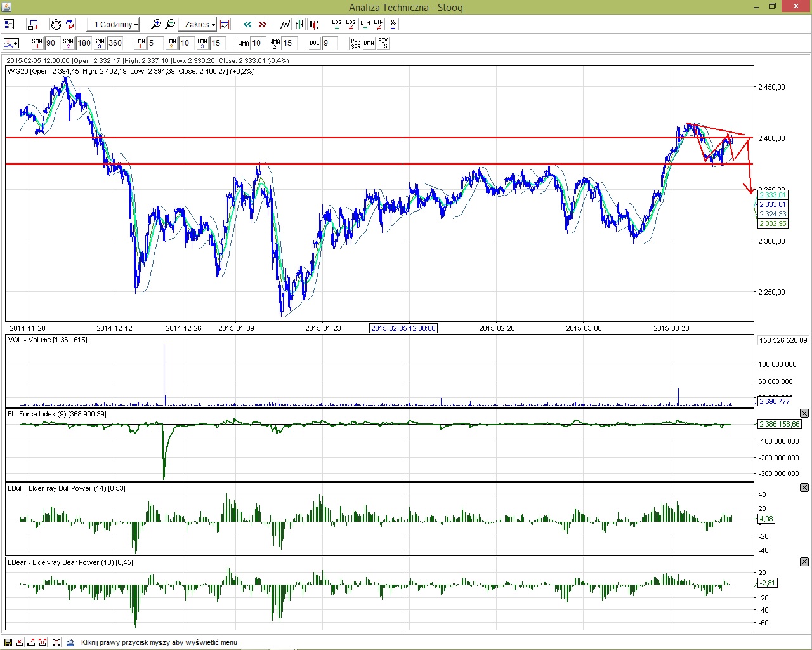This screenshot has height=650, width=812.
Task: Toggle percent scale button
Action: 393,24
